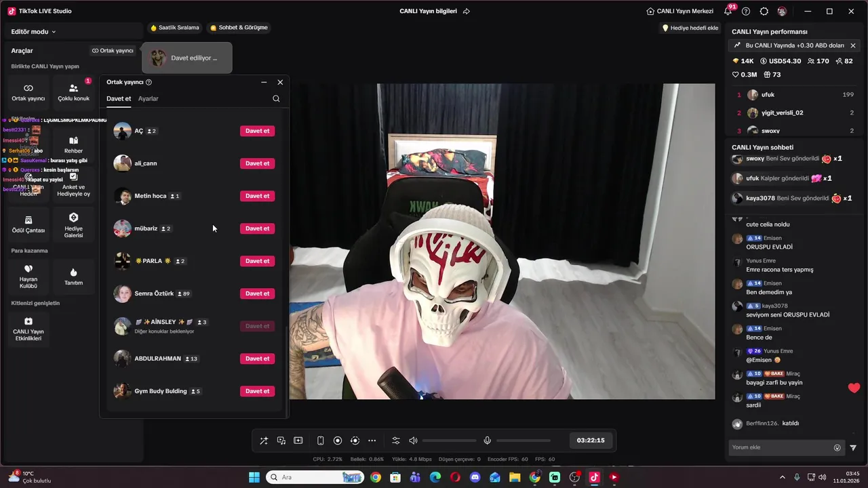Invite ABDULRAHMAN with Davet et
The height and width of the screenshot is (488, 868).
click(257, 359)
